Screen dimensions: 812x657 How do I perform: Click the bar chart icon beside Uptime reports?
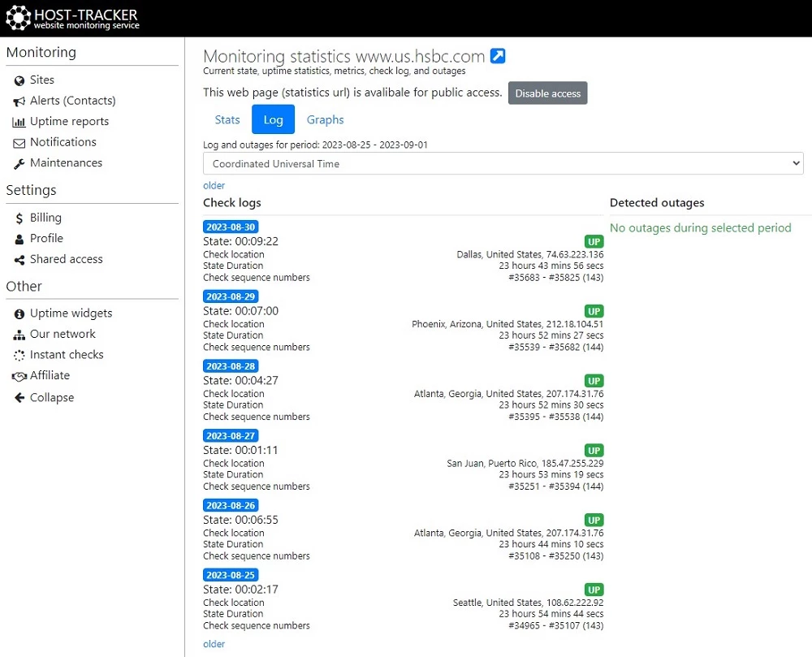click(x=19, y=122)
